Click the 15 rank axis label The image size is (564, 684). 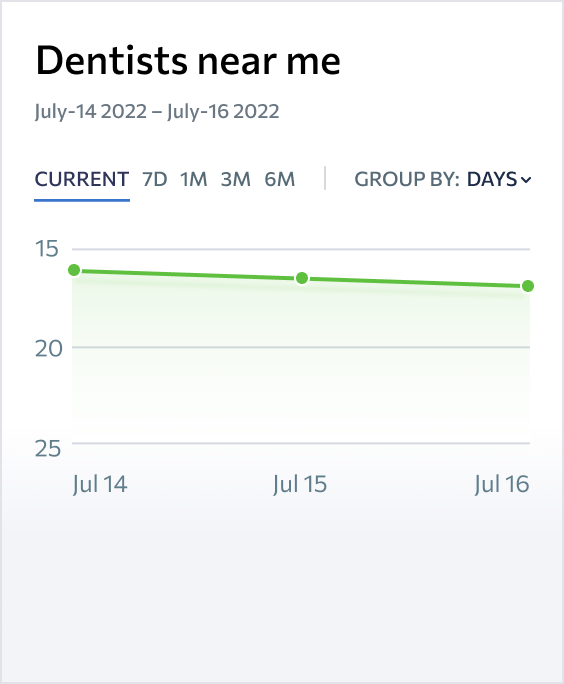47,249
